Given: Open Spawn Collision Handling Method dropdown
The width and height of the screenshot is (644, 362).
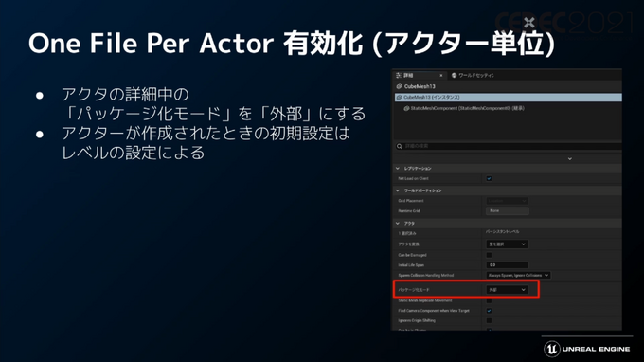Looking at the screenshot, I should tap(518, 276).
